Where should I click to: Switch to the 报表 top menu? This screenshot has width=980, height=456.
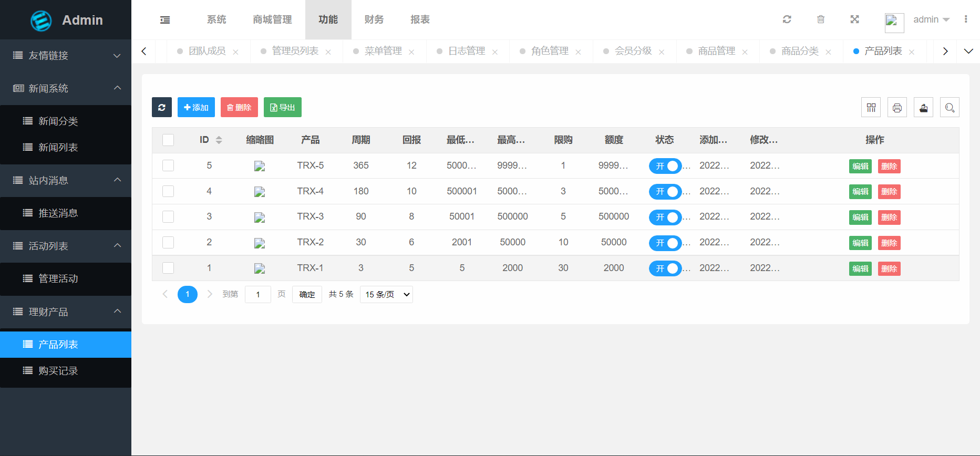[420, 19]
